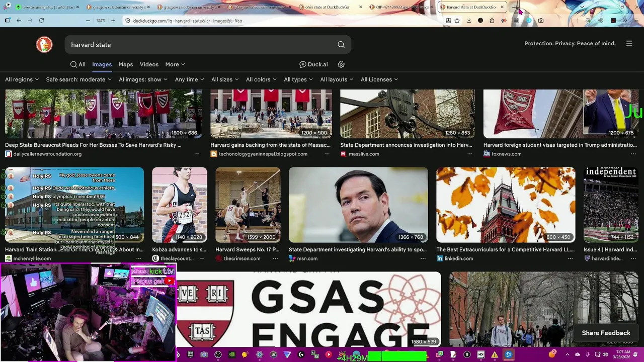Click the harvard state search input field

pyautogui.click(x=201, y=45)
